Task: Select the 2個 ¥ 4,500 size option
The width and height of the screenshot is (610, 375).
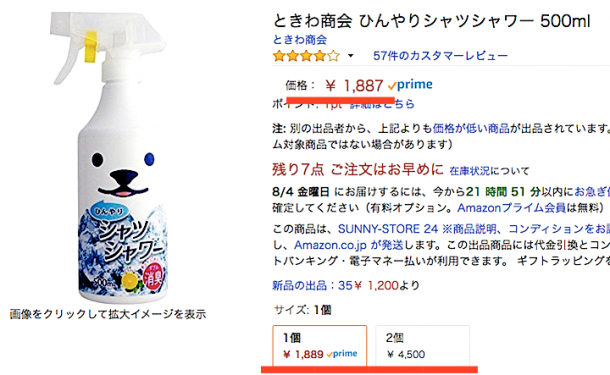Action: (422, 346)
